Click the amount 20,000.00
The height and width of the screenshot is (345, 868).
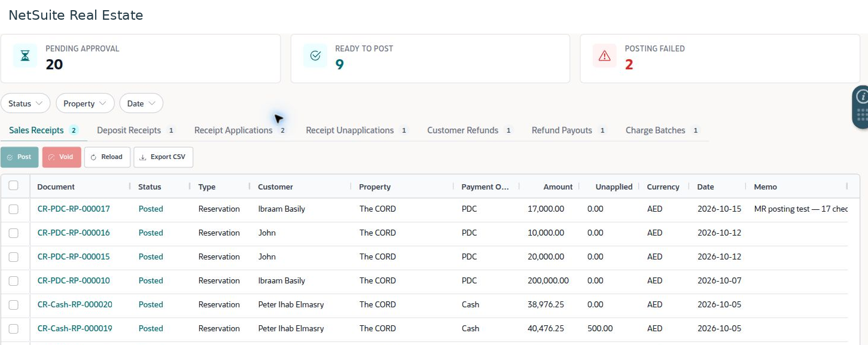[x=546, y=257]
